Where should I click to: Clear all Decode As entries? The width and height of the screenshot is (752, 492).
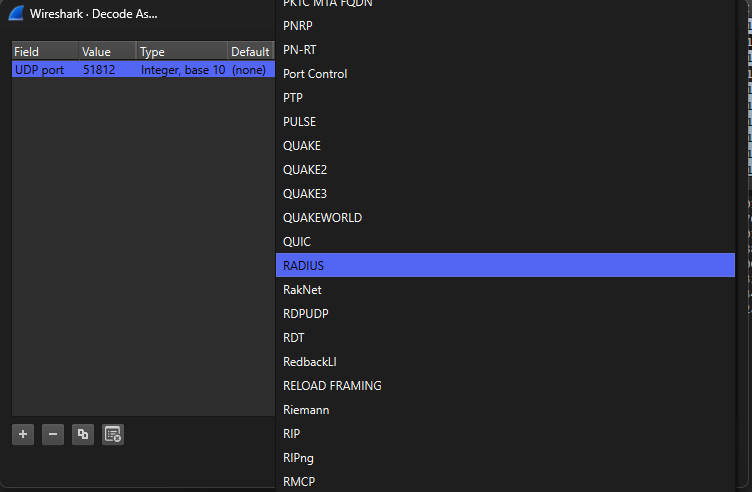tap(113, 434)
